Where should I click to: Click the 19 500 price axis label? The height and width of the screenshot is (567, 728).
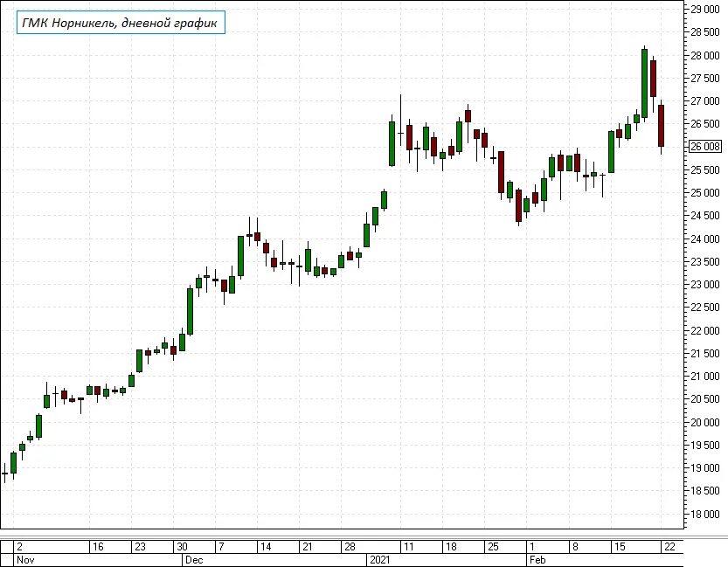point(705,445)
